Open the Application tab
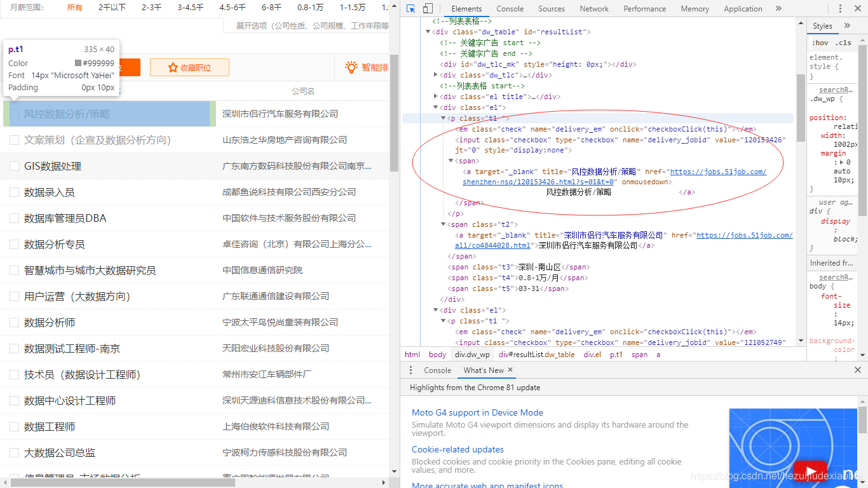 pyautogui.click(x=743, y=9)
